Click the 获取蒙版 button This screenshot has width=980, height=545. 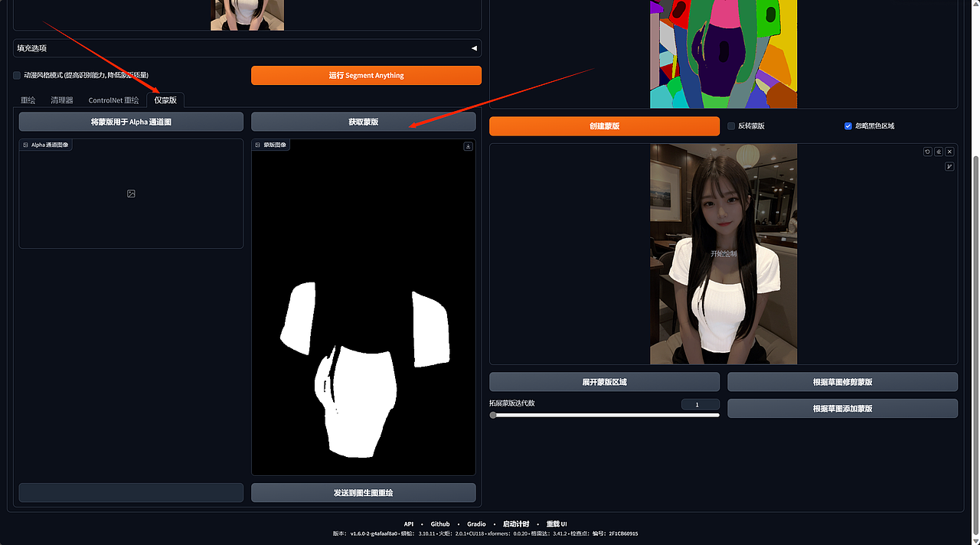click(x=364, y=122)
